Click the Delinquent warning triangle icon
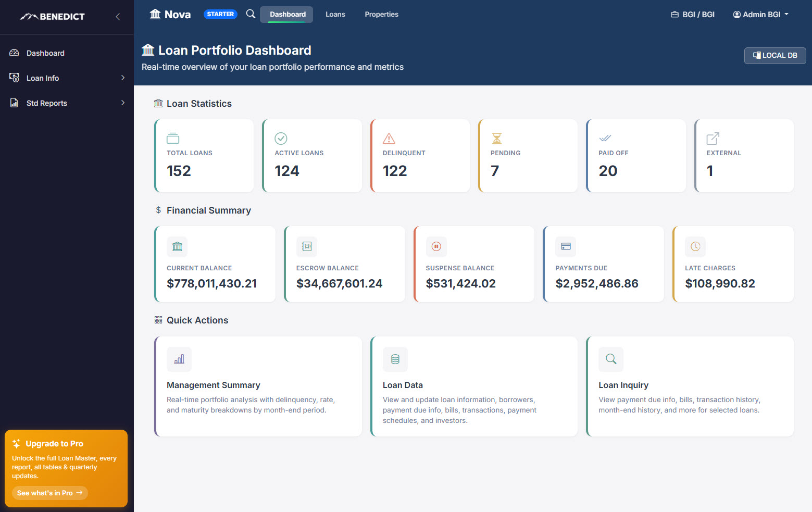 point(389,138)
